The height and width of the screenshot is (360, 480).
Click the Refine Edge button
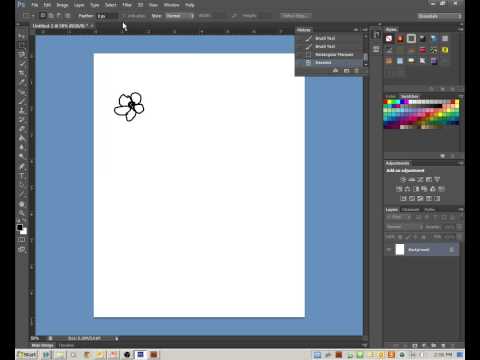point(295,16)
